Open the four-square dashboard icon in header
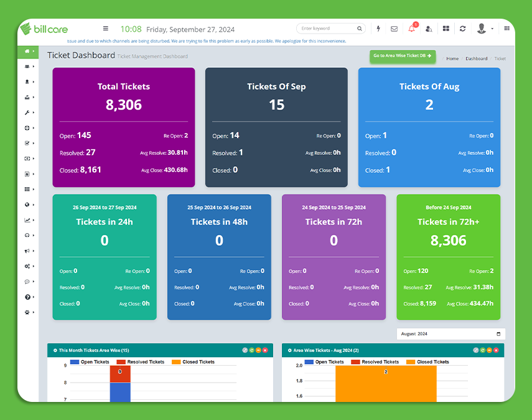This screenshot has height=420, width=532. click(446, 29)
